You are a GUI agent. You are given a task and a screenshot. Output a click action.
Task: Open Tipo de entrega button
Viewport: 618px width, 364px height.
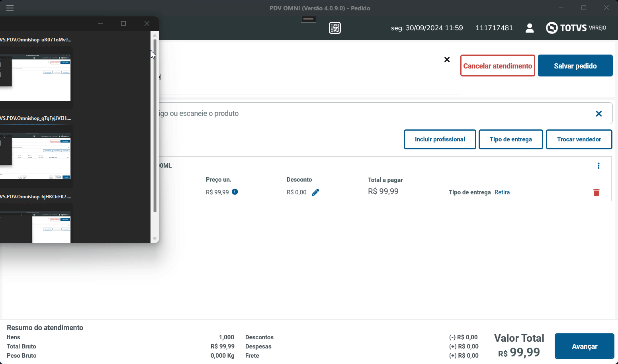[x=511, y=139]
